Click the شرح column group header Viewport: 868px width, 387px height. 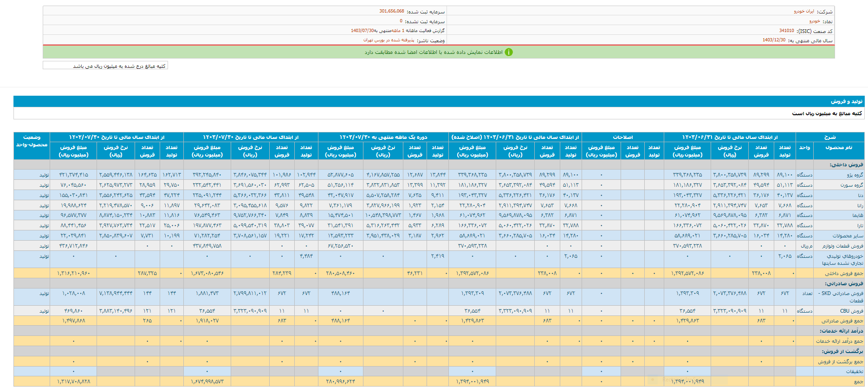coord(829,137)
